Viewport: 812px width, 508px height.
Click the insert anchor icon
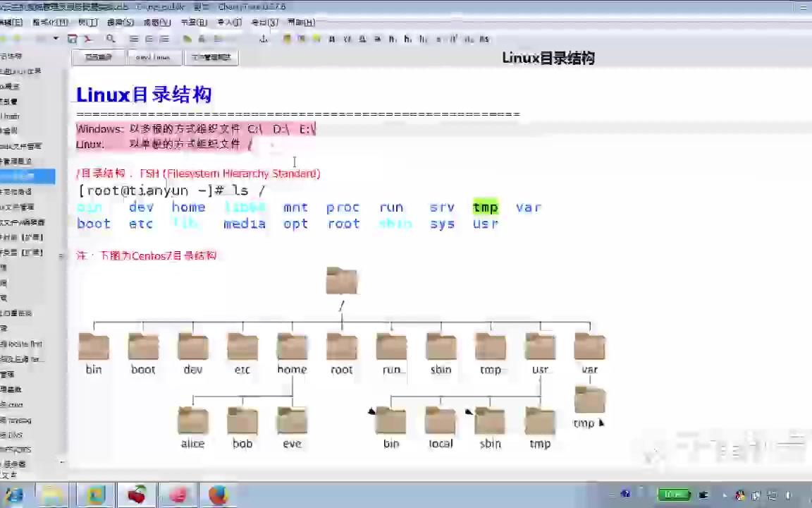point(264,39)
